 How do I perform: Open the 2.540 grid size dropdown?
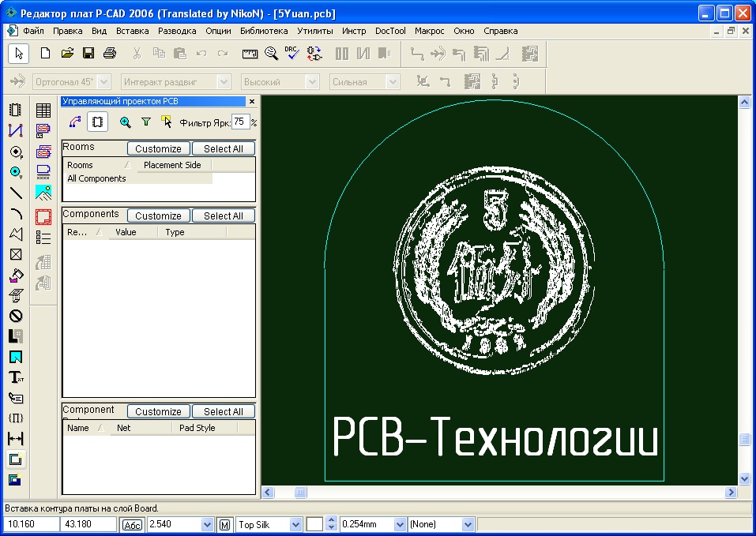click(207, 524)
